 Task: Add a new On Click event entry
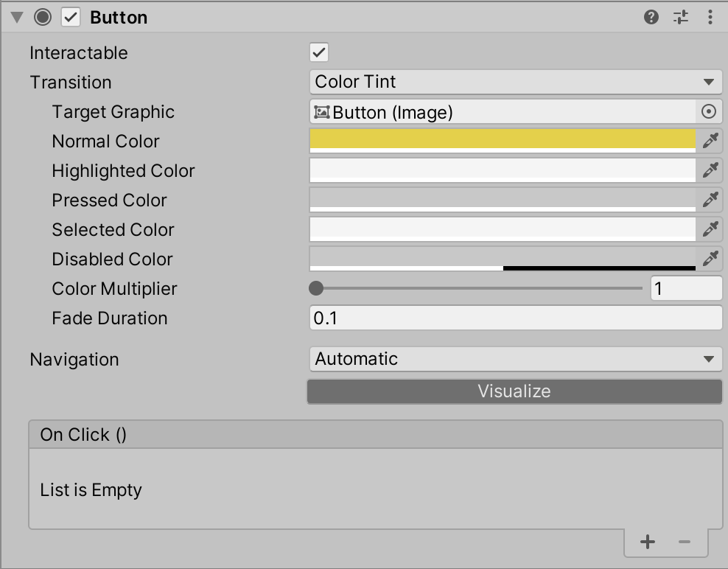647,542
